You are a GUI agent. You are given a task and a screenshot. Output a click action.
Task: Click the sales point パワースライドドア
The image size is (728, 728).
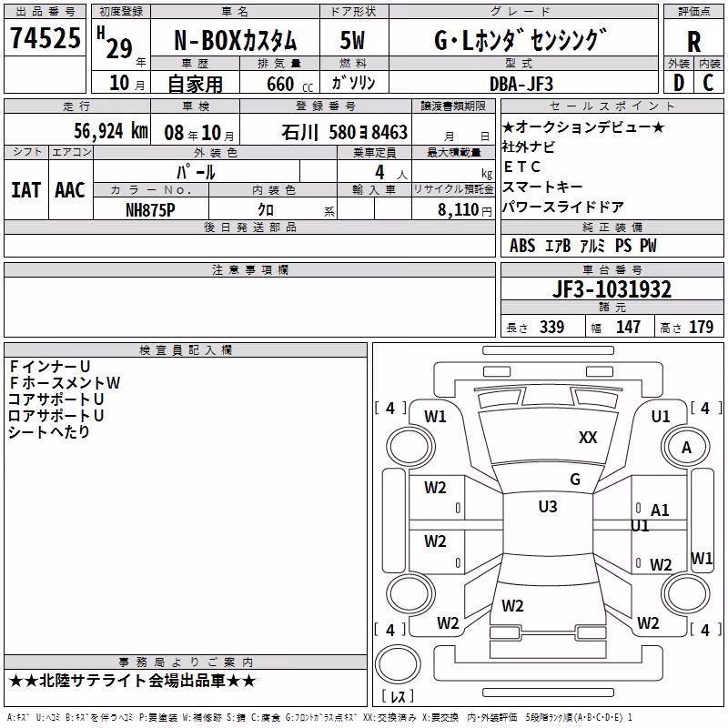click(562, 207)
